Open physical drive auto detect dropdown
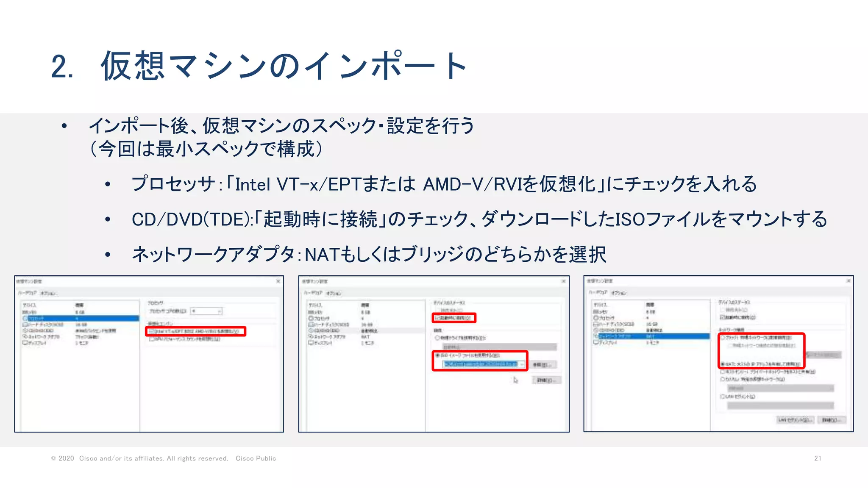This screenshot has height=488, width=868. tap(499, 347)
